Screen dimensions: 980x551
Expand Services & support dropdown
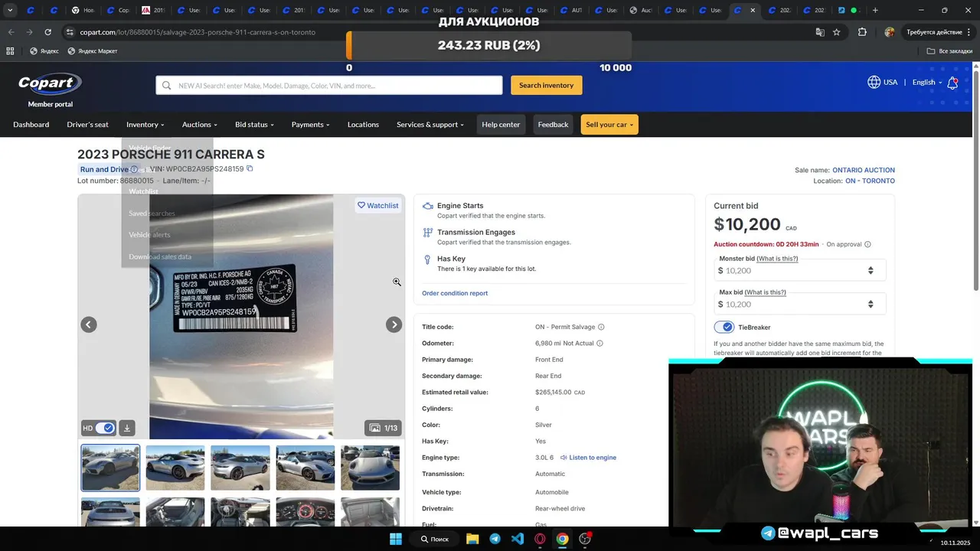tap(430, 125)
